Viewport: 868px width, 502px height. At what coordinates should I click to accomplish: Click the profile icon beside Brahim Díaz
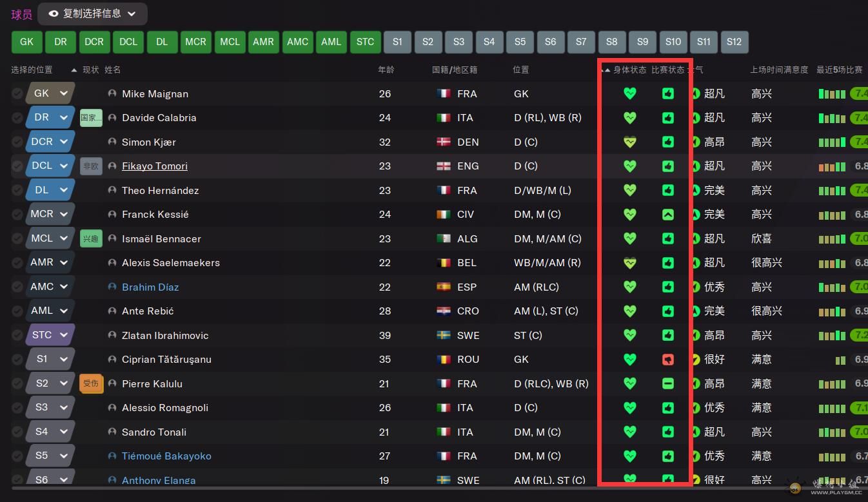[112, 287]
